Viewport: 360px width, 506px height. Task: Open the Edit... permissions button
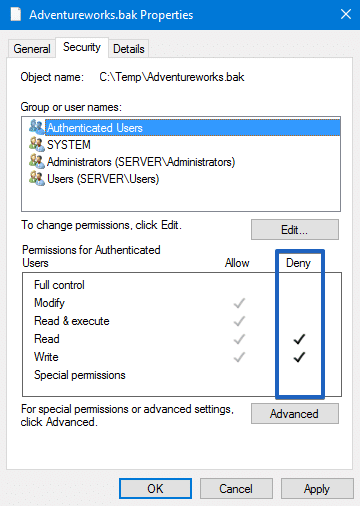pos(295,229)
